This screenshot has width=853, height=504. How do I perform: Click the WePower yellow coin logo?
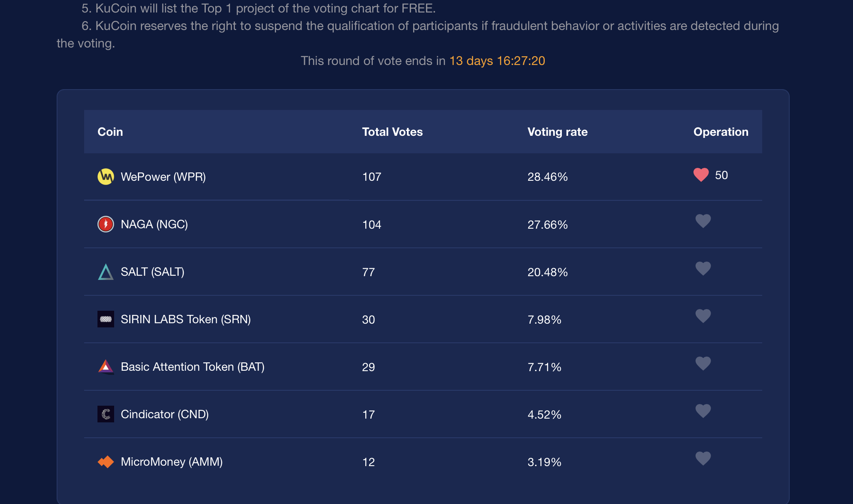(106, 177)
